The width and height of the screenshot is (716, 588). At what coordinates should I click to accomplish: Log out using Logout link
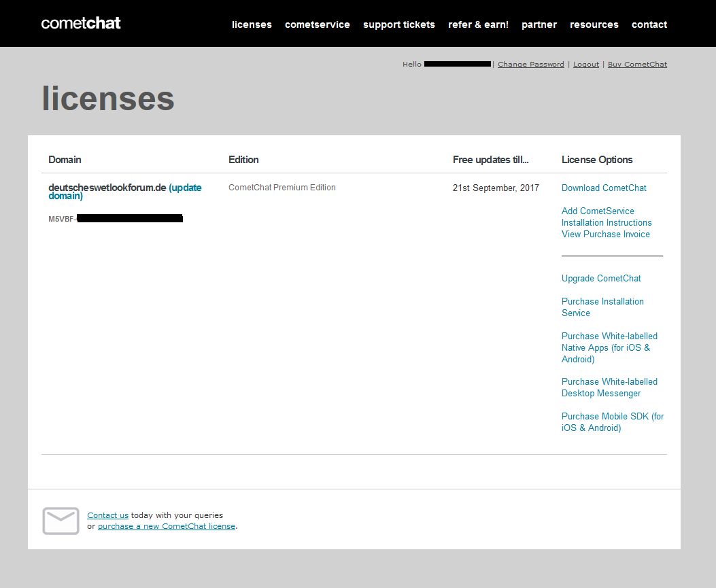585,65
